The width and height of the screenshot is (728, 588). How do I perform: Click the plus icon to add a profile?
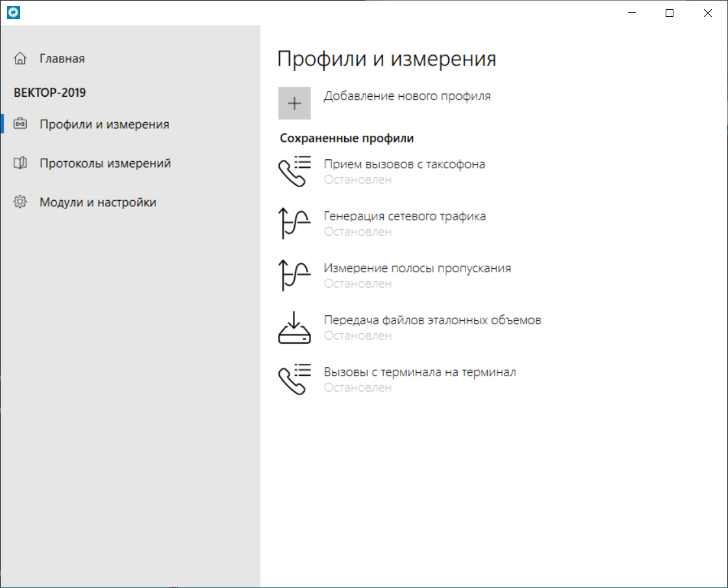[294, 103]
